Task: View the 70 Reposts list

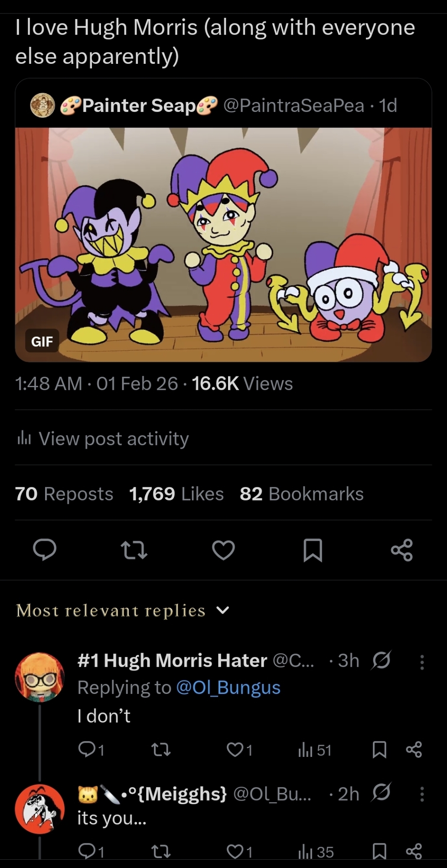Action: point(64,494)
